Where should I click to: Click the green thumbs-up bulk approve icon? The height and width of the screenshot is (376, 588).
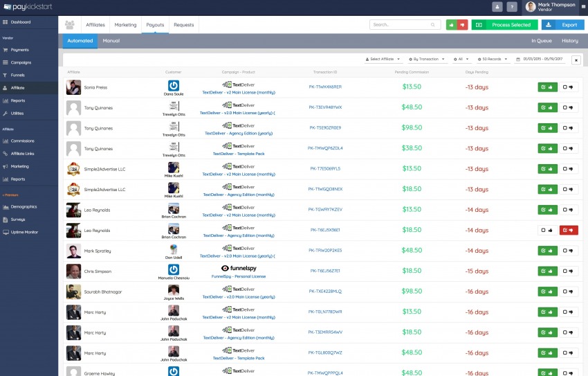452,25
